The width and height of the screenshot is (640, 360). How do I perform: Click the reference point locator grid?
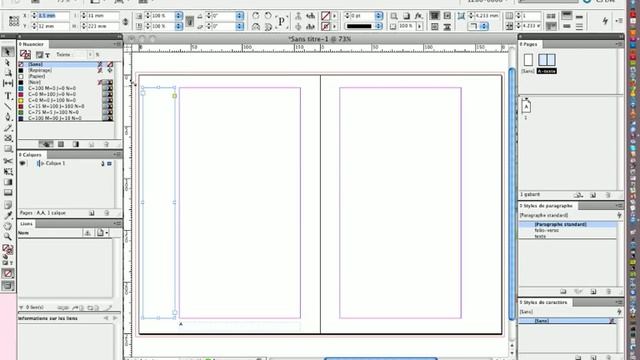[13, 21]
